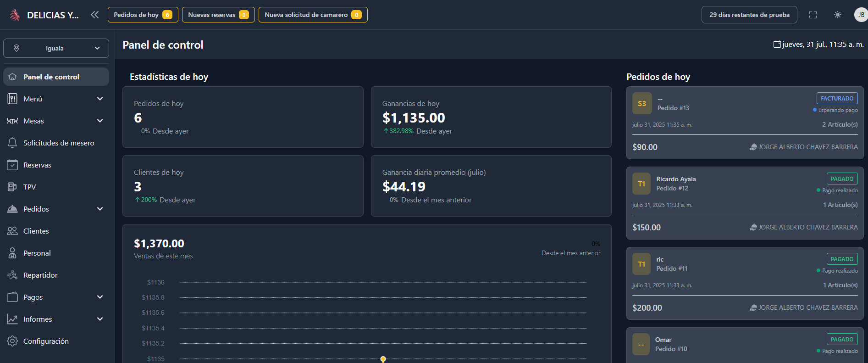Expand the Menú submenu chevron
Viewport: 868px width, 363px height.
pyautogui.click(x=100, y=99)
